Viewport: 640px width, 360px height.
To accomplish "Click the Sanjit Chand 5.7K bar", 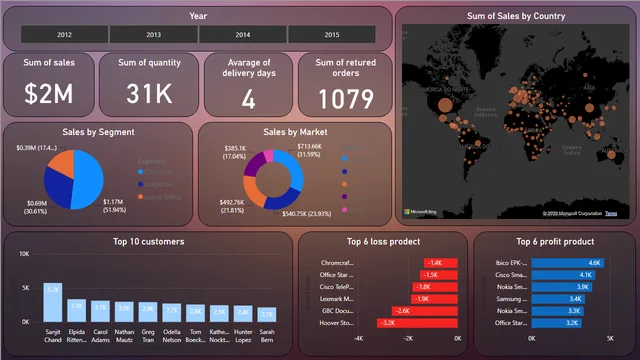I will tap(53, 302).
